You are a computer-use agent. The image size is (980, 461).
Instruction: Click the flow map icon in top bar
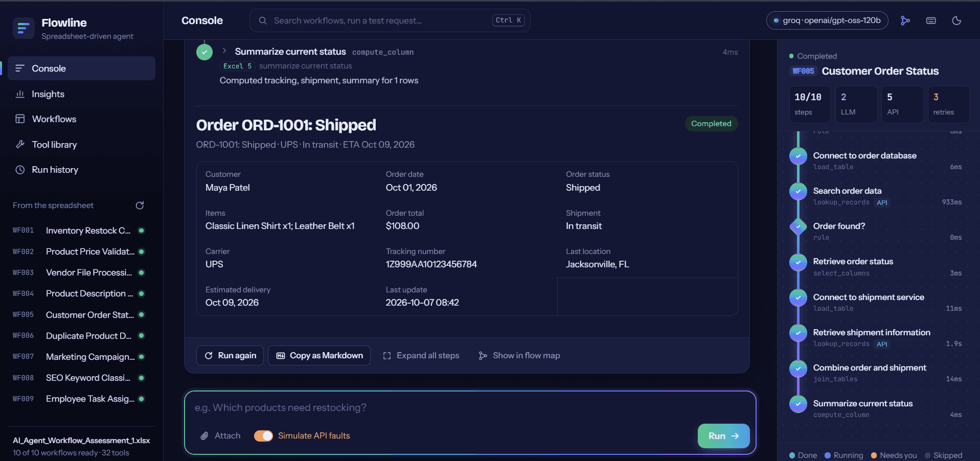[905, 20]
